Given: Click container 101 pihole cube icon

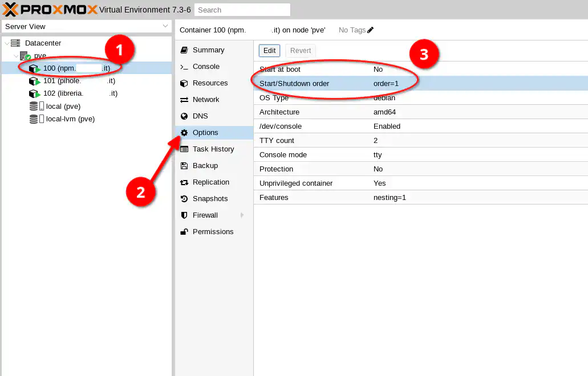Looking at the screenshot, I should point(34,81).
